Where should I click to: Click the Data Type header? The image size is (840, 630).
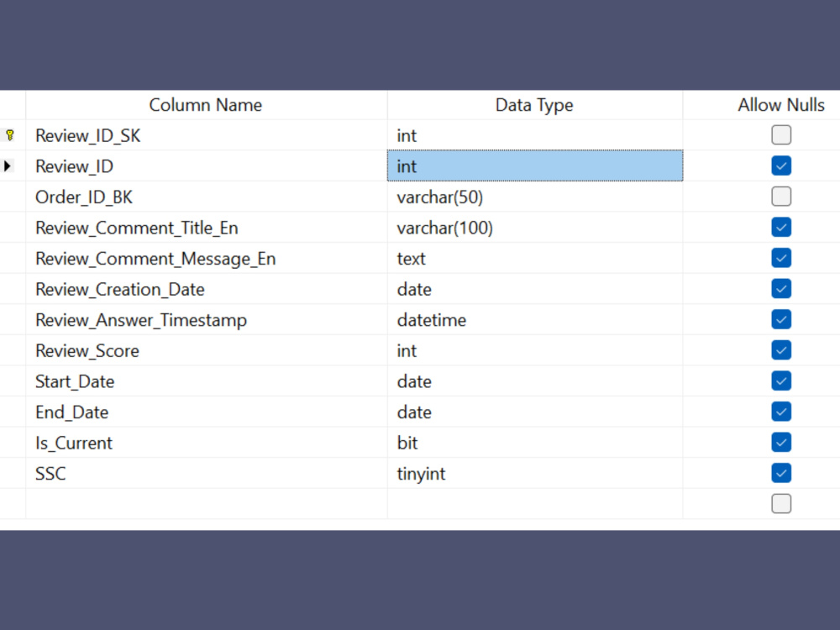(535, 105)
